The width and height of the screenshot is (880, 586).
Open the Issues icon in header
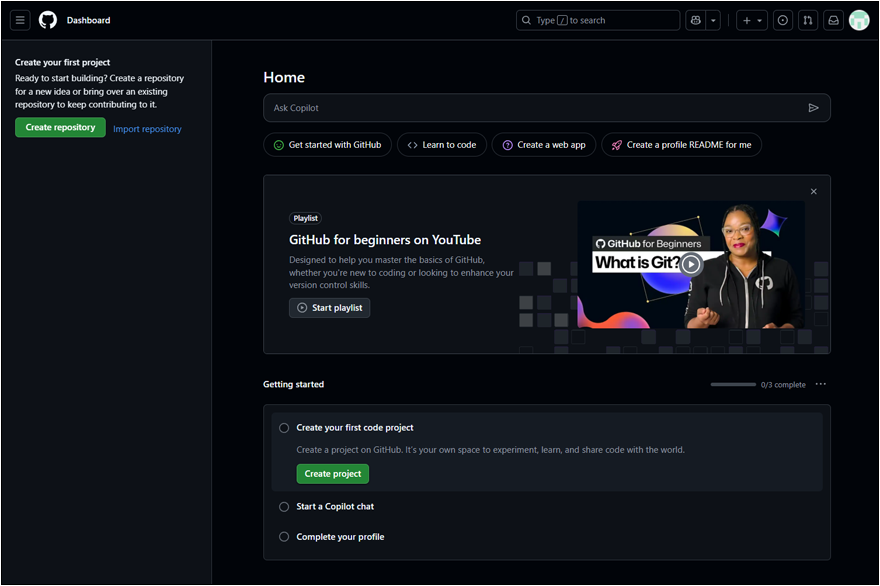(783, 20)
